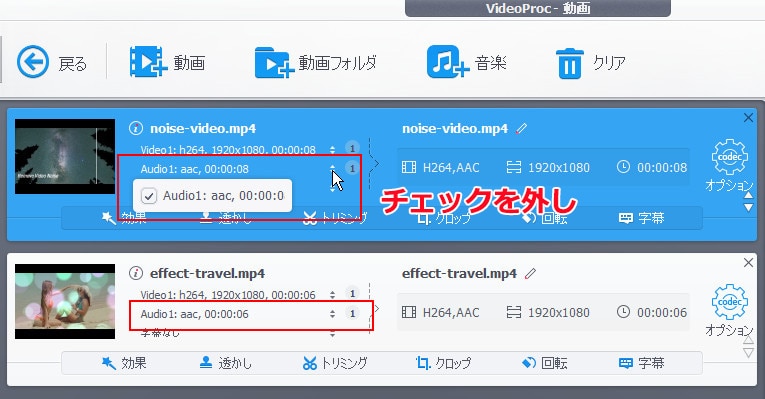Screen dimensions: 765x399
Task: Click Audio1 track count badge for effect-travel.mp4
Action: pos(352,313)
